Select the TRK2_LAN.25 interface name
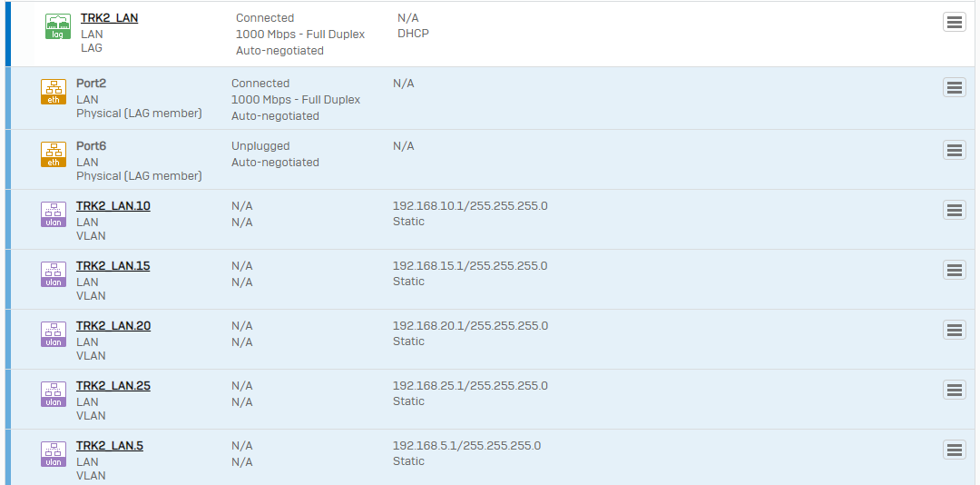 (x=113, y=386)
